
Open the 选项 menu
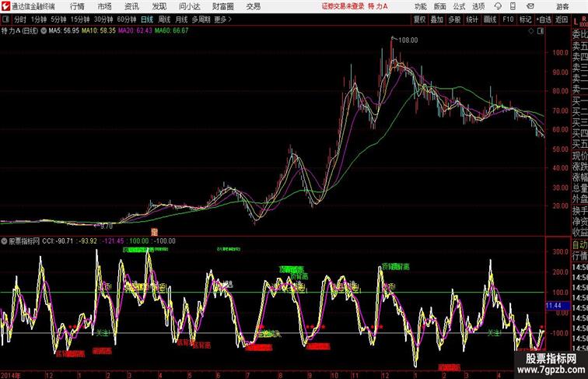click(478, 6)
